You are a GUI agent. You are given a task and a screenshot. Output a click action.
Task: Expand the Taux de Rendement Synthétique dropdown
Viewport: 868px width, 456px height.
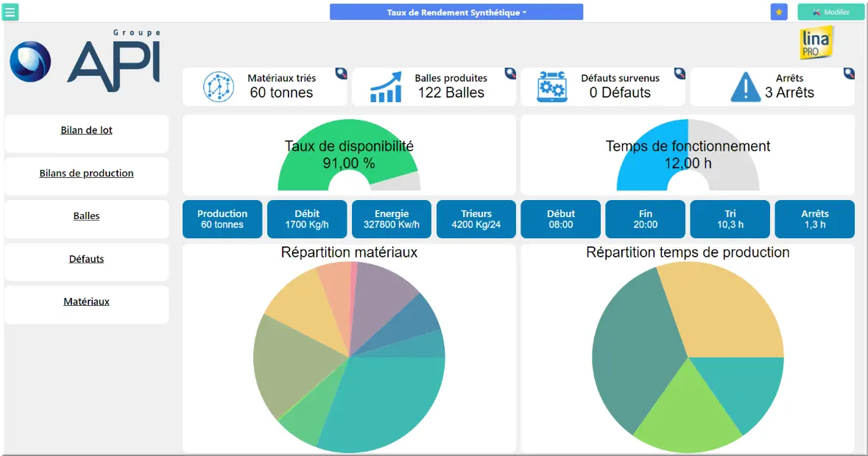[x=456, y=13]
